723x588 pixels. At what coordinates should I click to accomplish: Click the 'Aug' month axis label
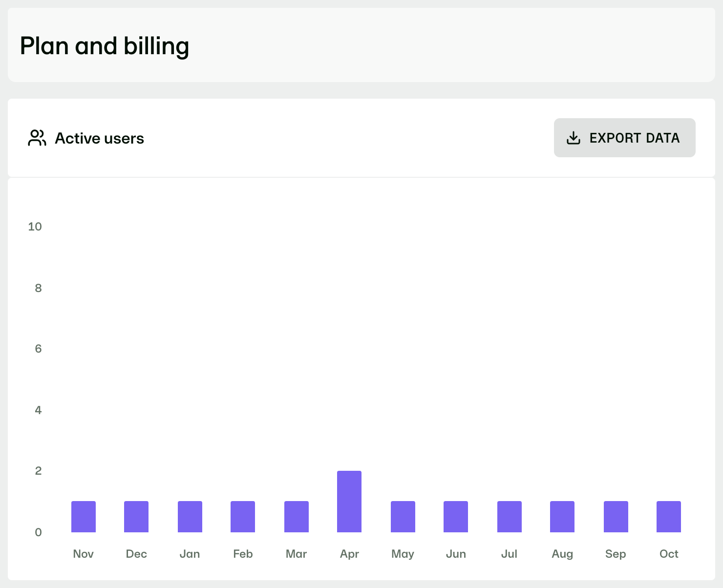pyautogui.click(x=562, y=554)
